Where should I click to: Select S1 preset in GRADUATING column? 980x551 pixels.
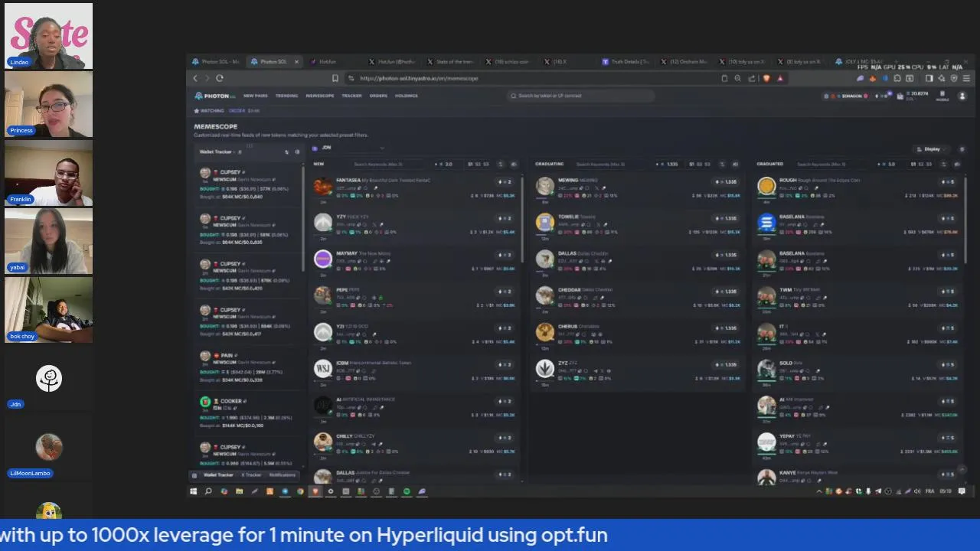691,164
